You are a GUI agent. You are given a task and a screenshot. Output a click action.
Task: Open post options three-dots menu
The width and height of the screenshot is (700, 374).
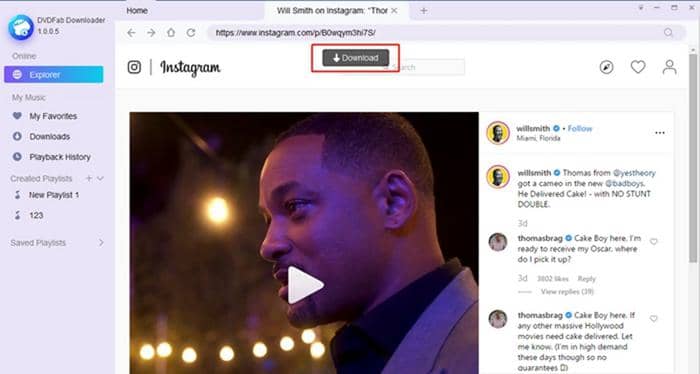[660, 133]
